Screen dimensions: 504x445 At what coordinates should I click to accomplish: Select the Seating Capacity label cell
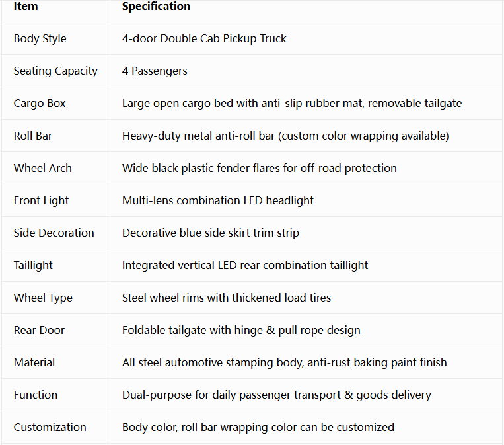(55, 71)
